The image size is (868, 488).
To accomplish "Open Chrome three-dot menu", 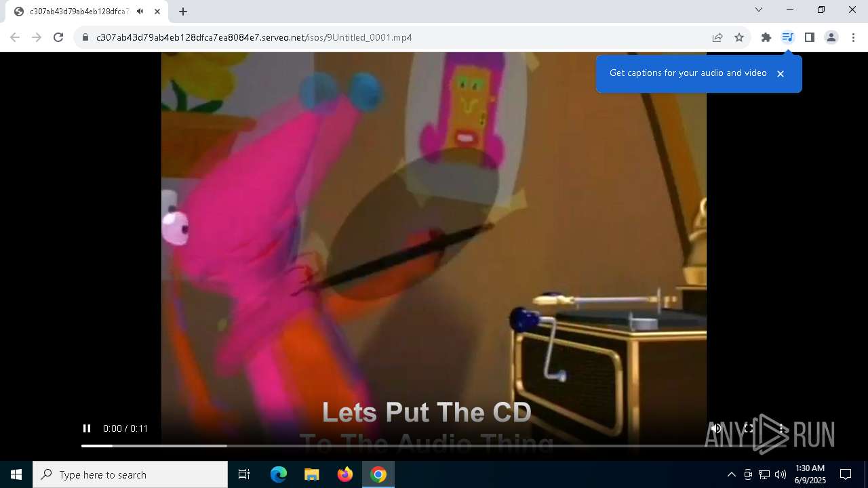I will click(x=853, y=37).
